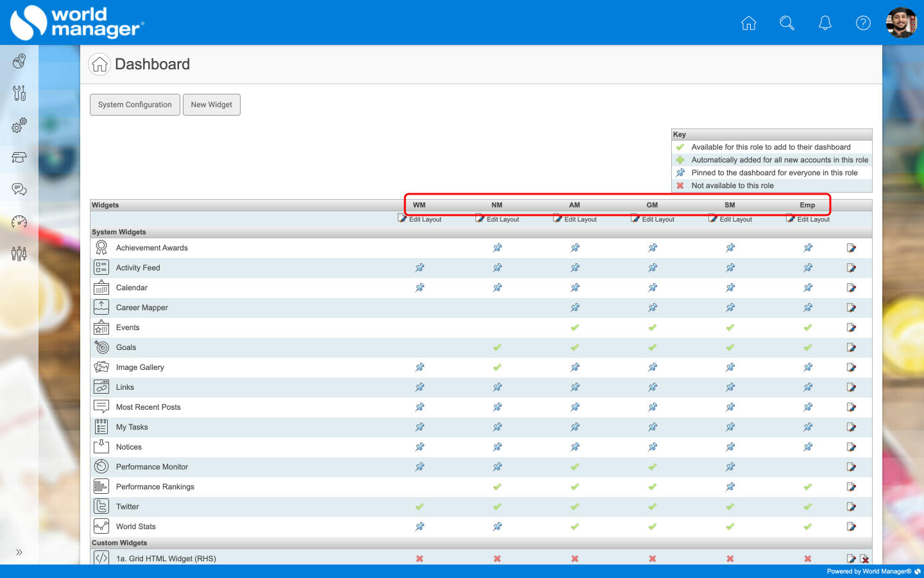This screenshot has height=578, width=924.
Task: Click the New Widget button
Action: (x=212, y=105)
